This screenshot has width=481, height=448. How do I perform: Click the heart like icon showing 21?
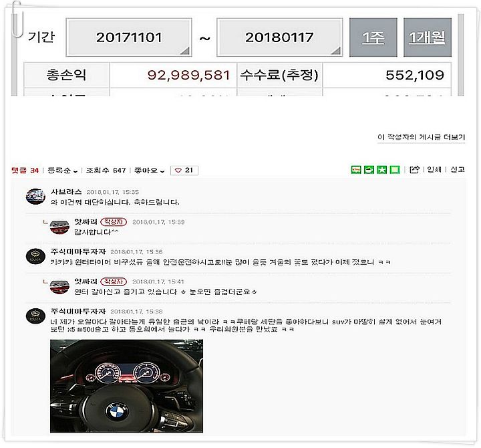tap(184, 170)
